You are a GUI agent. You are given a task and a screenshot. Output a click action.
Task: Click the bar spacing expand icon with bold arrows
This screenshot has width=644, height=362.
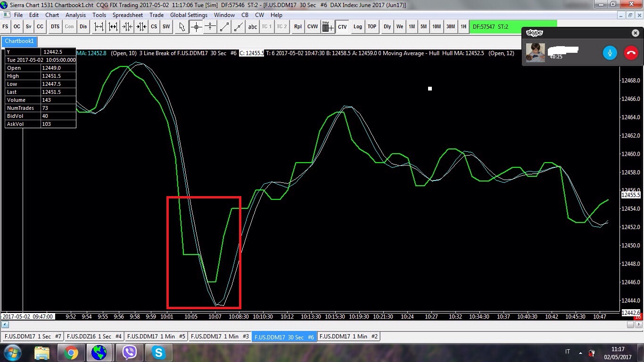click(x=113, y=26)
